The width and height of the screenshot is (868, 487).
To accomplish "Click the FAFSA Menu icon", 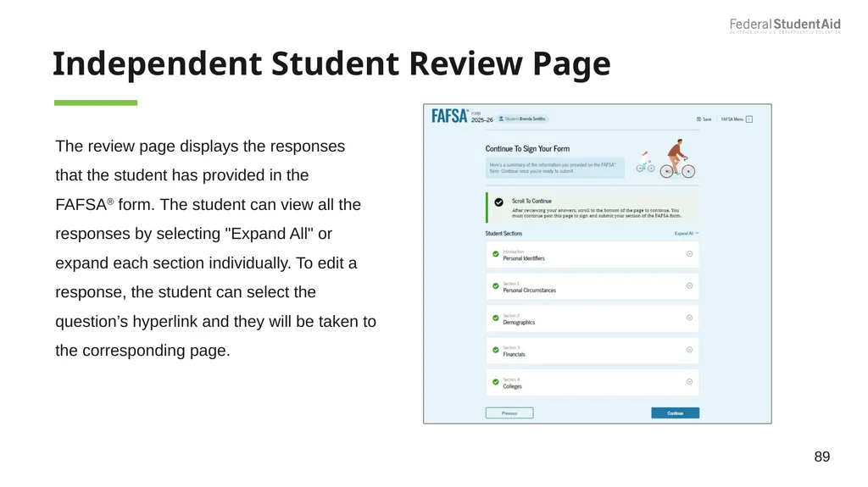I will coord(749,119).
